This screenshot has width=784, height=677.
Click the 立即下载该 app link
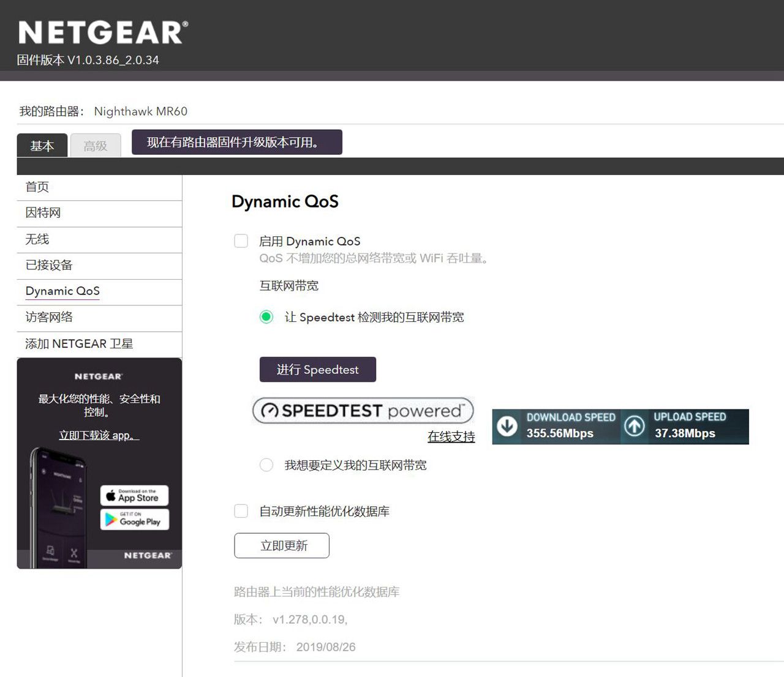(99, 435)
